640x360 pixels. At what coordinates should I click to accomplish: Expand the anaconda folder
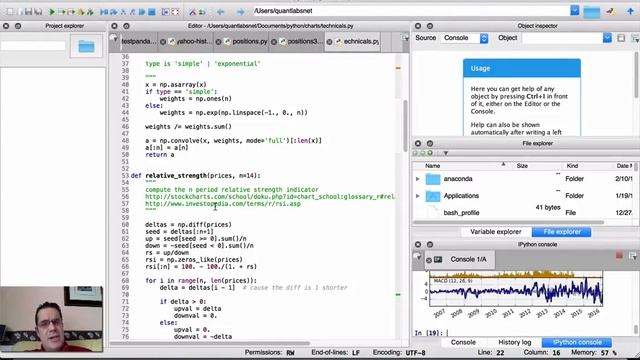click(418, 179)
